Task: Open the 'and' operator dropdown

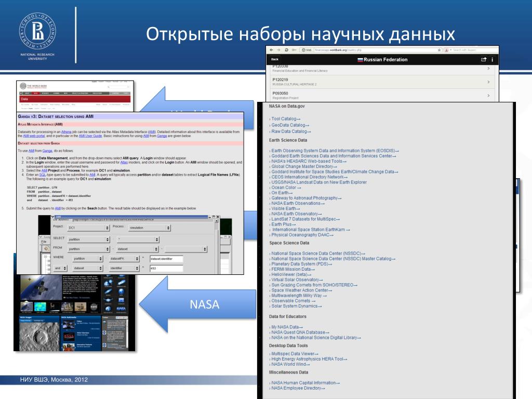Action: click(x=60, y=268)
